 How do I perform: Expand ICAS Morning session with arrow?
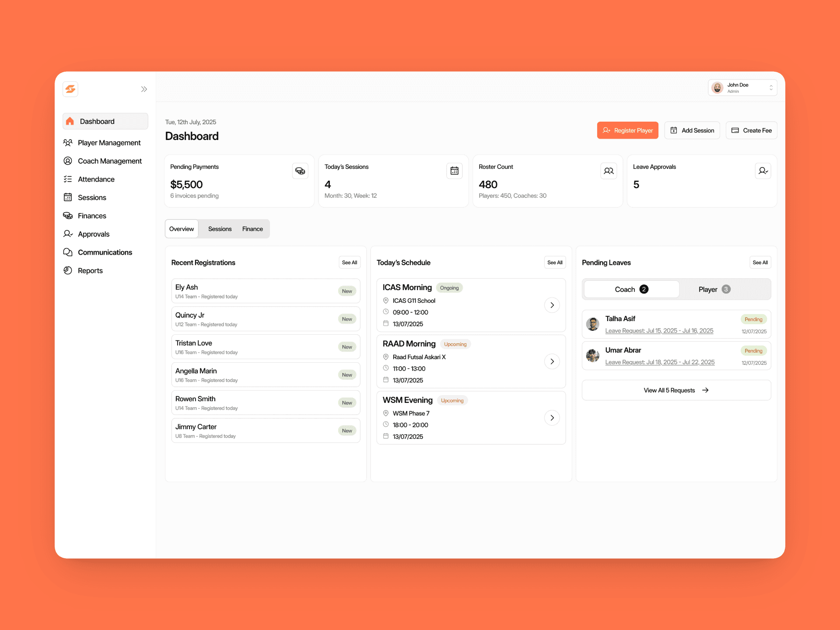(552, 305)
